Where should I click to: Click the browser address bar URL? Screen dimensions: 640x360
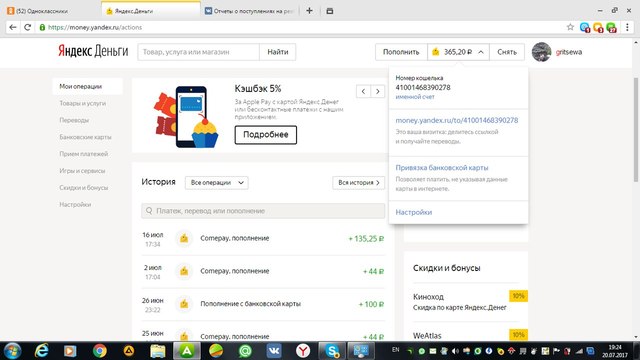coord(95,27)
